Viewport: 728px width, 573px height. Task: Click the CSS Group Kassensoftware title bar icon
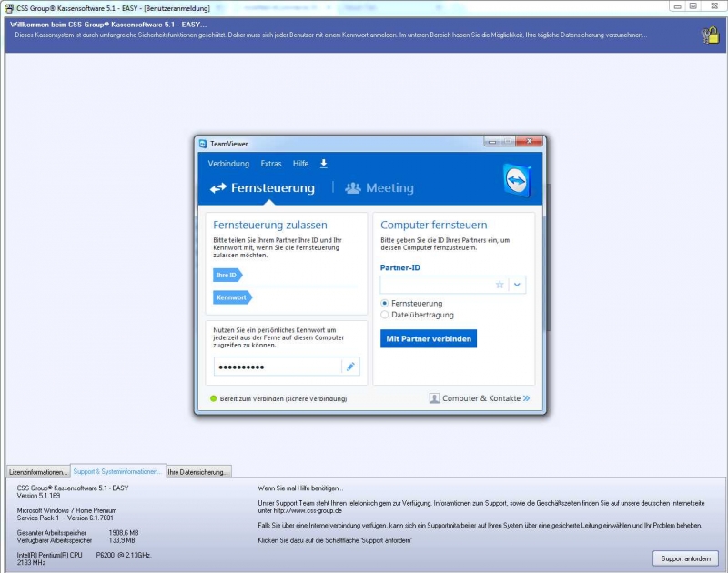(9, 8)
